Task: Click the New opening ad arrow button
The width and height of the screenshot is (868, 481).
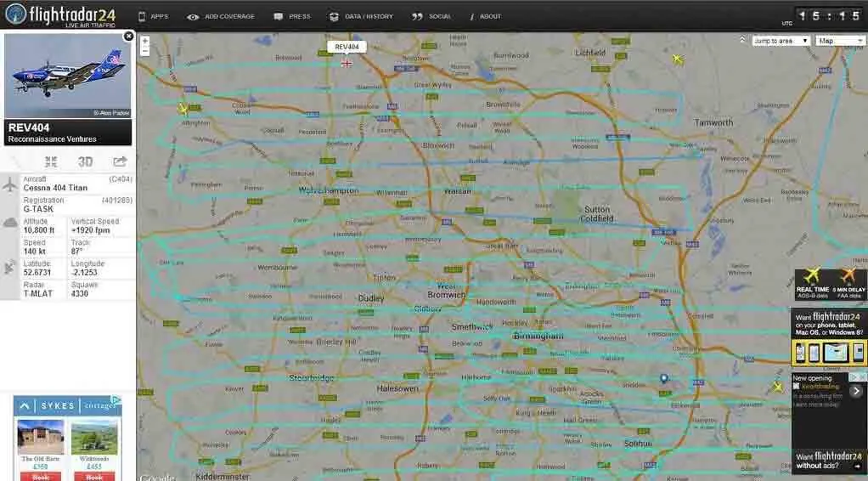Action: [856, 391]
